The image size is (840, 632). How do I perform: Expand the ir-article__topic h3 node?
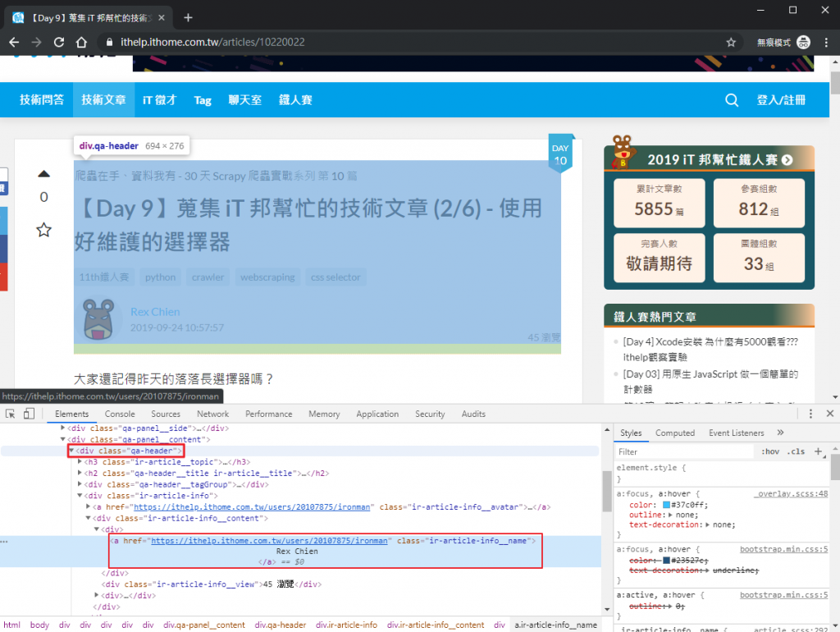tap(80, 461)
